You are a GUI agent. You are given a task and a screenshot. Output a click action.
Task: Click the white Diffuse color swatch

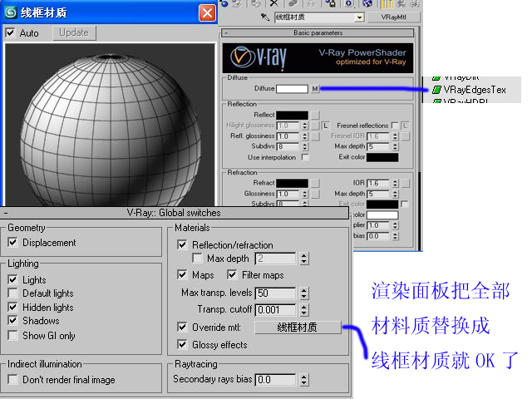(292, 88)
